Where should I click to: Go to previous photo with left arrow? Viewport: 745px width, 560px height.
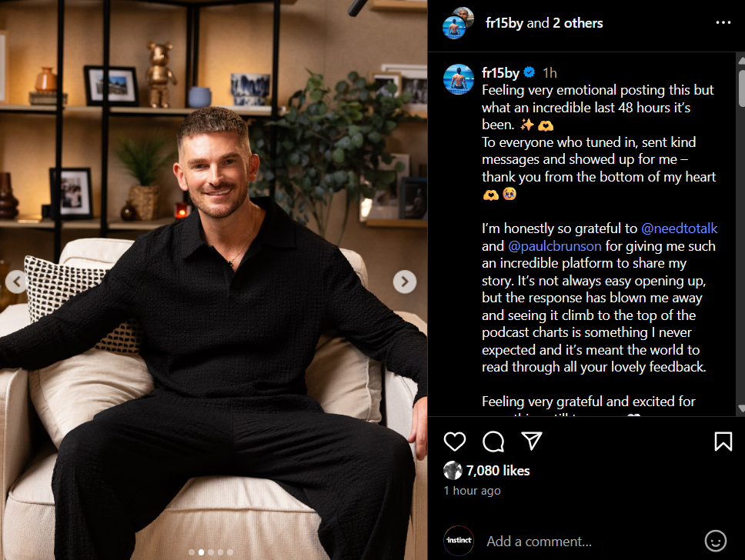[15, 282]
